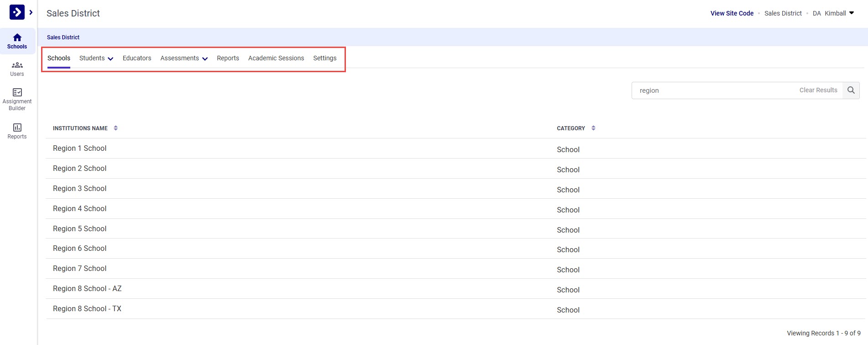Open Assignment Builder in the sidebar
The image size is (868, 345).
pos(17,99)
